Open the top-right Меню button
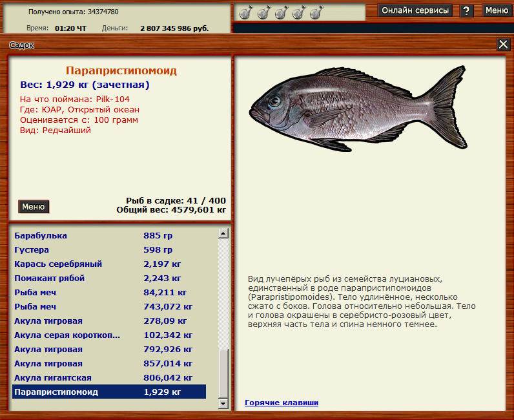 pos(497,10)
